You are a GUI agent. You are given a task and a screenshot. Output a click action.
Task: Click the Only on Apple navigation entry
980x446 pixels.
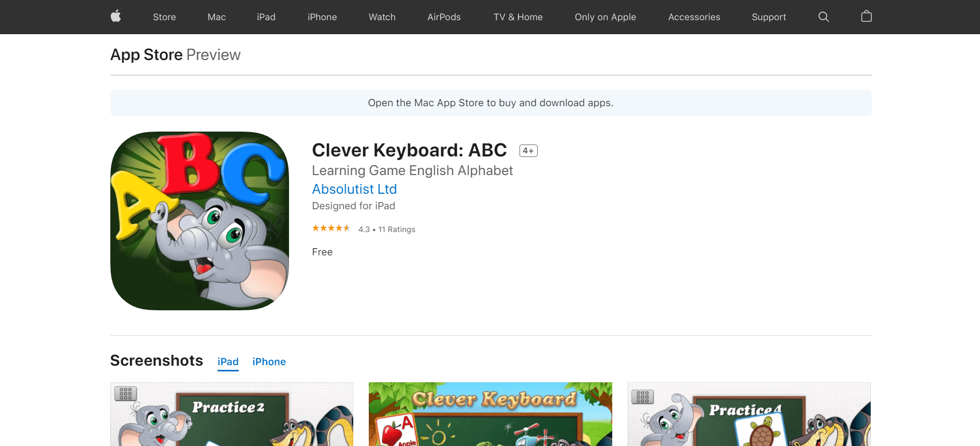click(605, 17)
